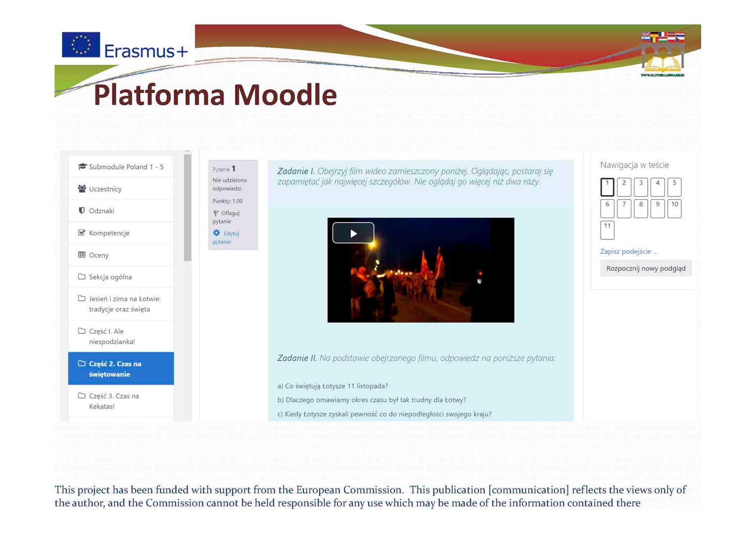This screenshot has height=534, width=756.
Task: Click the Platforma Moodle heading
Action: pyautogui.click(x=215, y=95)
